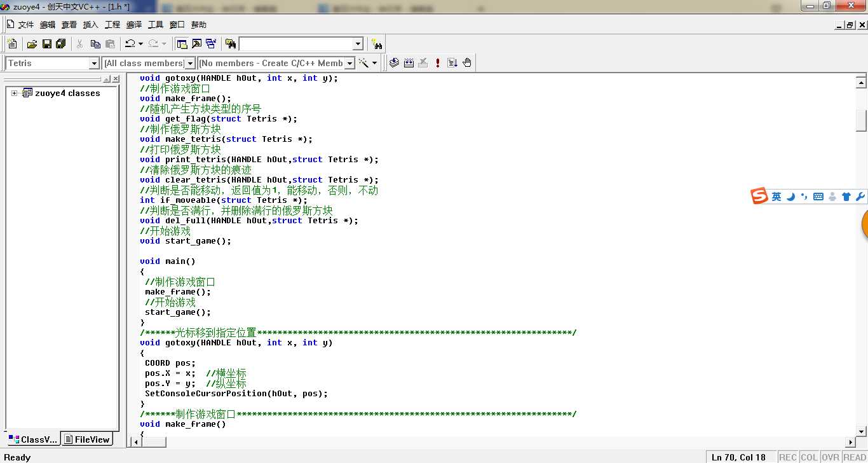Toggle the Sogou moon half-width mode

click(x=791, y=197)
